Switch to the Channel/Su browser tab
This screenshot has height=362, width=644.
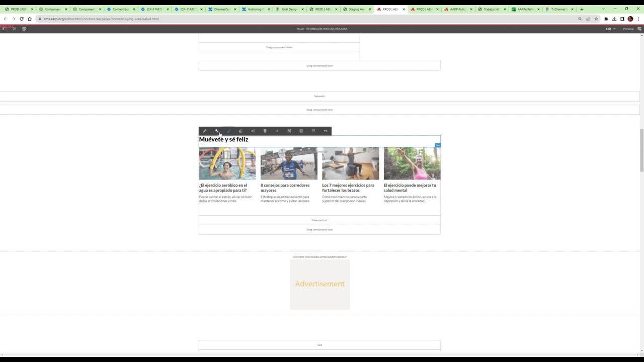tap(222, 9)
